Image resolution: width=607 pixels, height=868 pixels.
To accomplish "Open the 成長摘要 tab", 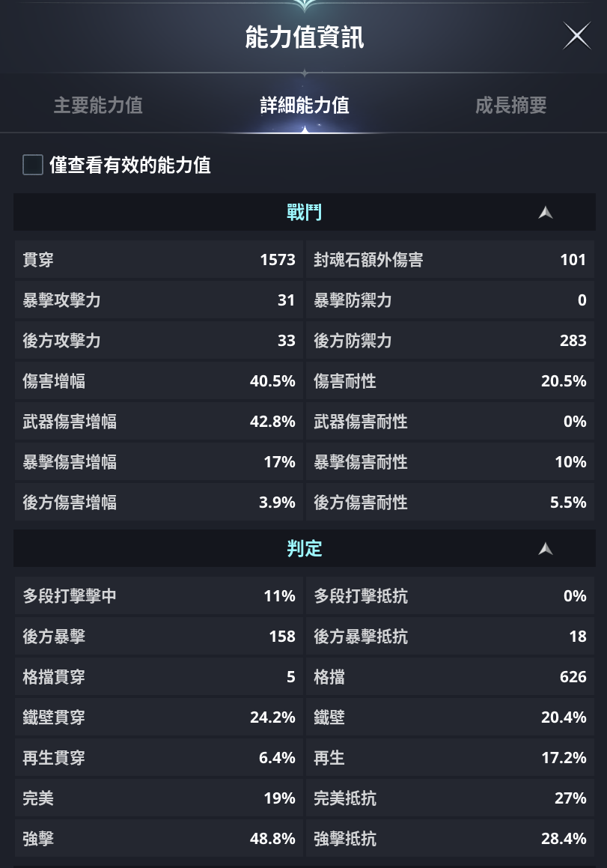I will (x=510, y=106).
